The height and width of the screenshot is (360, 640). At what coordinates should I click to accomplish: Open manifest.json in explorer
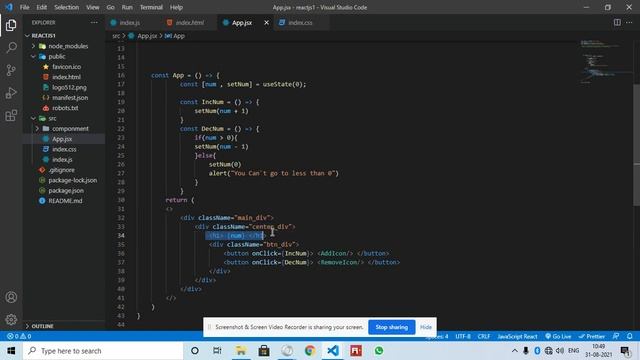69,98
